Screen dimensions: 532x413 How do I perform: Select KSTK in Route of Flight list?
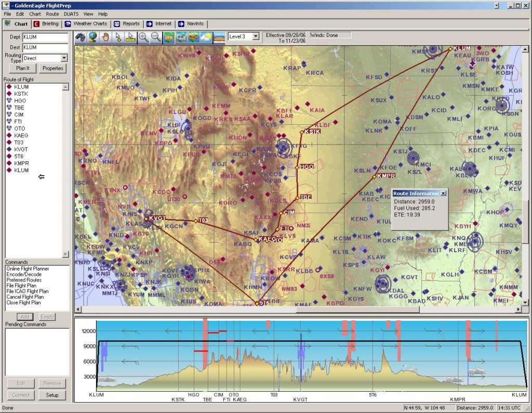click(21, 94)
